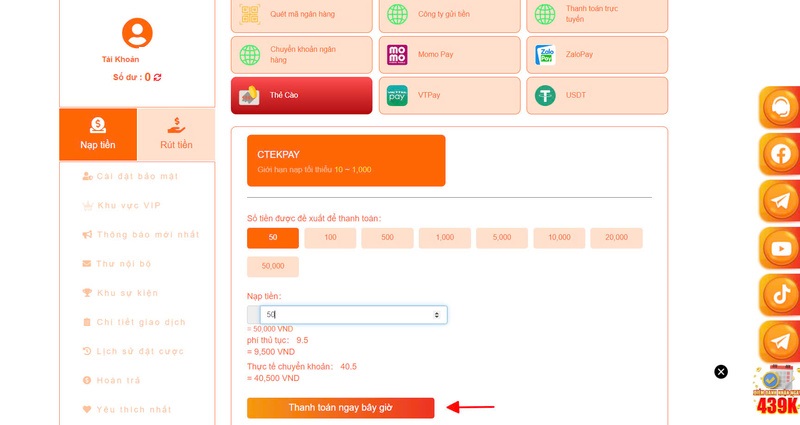Select the Thẻ Cào payment option
This screenshot has height=425, width=800.
[x=302, y=95]
